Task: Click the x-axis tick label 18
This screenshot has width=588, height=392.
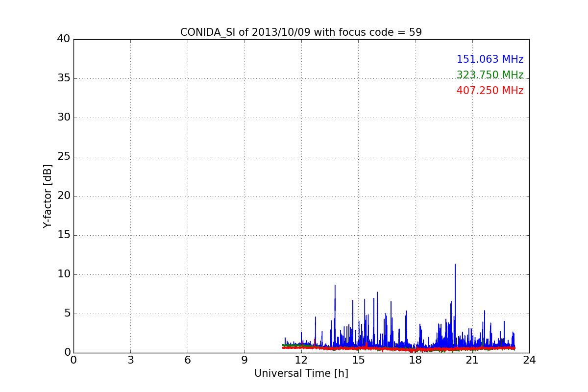Action: tap(416, 360)
